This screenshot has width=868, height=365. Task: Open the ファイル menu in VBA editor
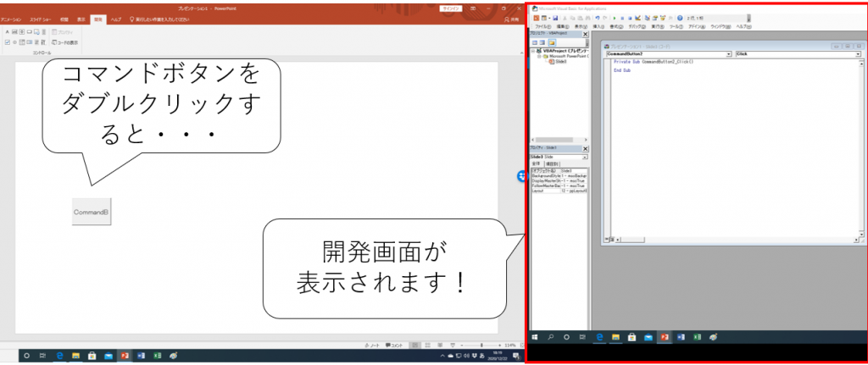543,26
